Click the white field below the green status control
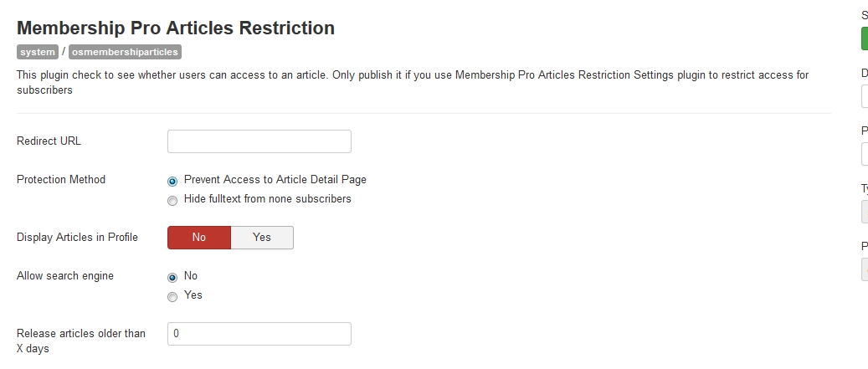Image resolution: width=868 pixels, height=369 pixels. [865, 96]
